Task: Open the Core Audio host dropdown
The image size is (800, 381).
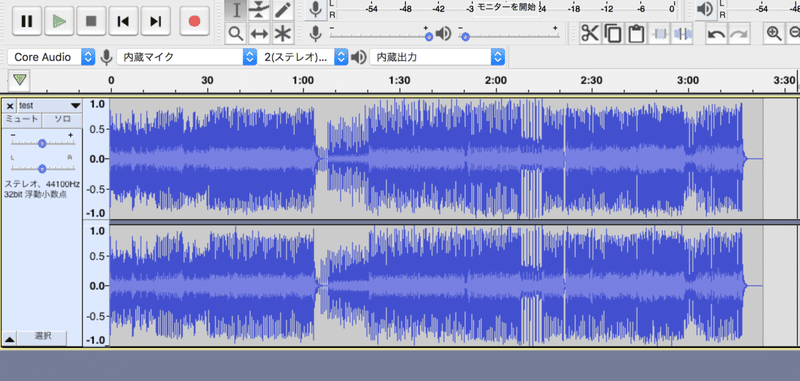Action: (x=52, y=57)
